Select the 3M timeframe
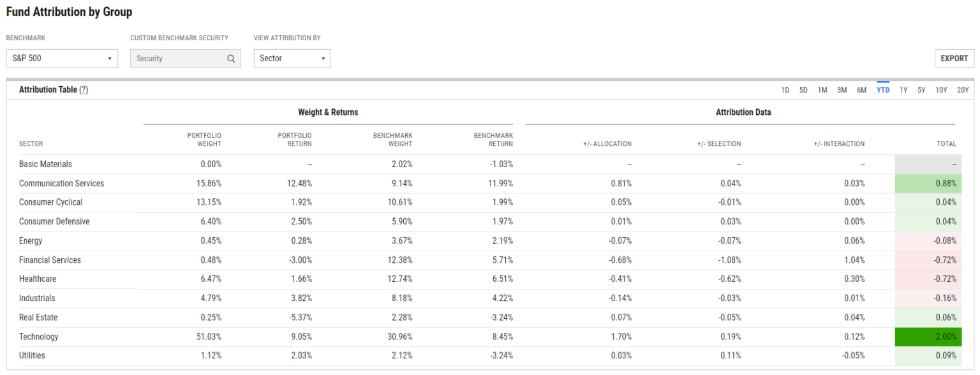 pyautogui.click(x=842, y=90)
